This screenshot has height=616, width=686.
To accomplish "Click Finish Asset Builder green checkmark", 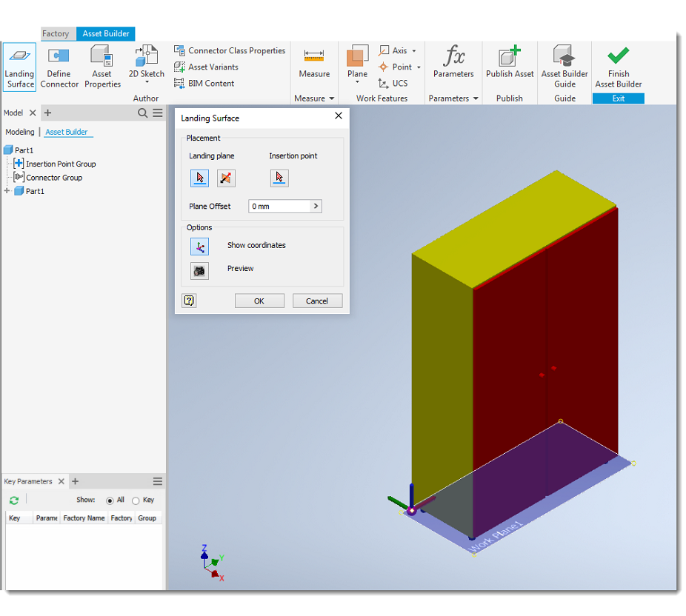I will click(617, 56).
